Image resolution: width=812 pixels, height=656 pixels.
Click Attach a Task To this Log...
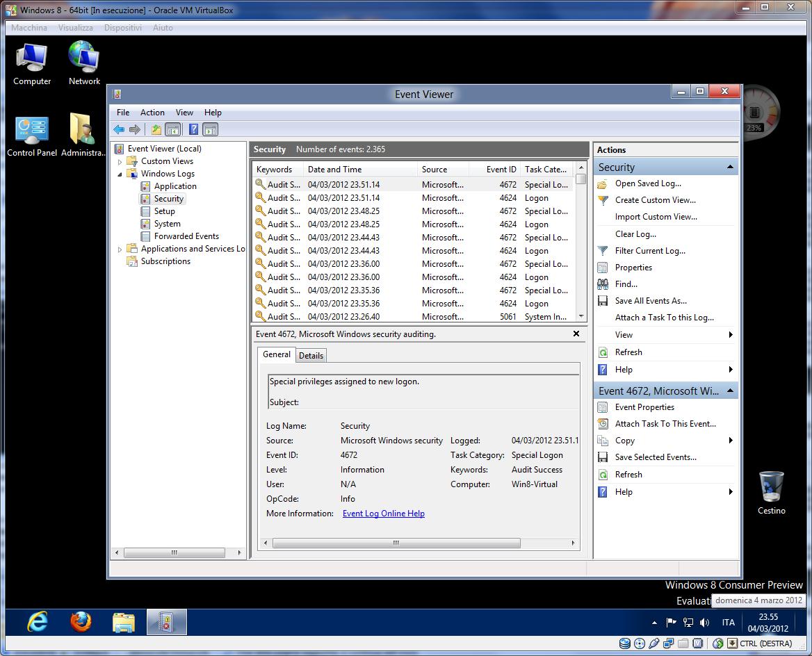(665, 318)
